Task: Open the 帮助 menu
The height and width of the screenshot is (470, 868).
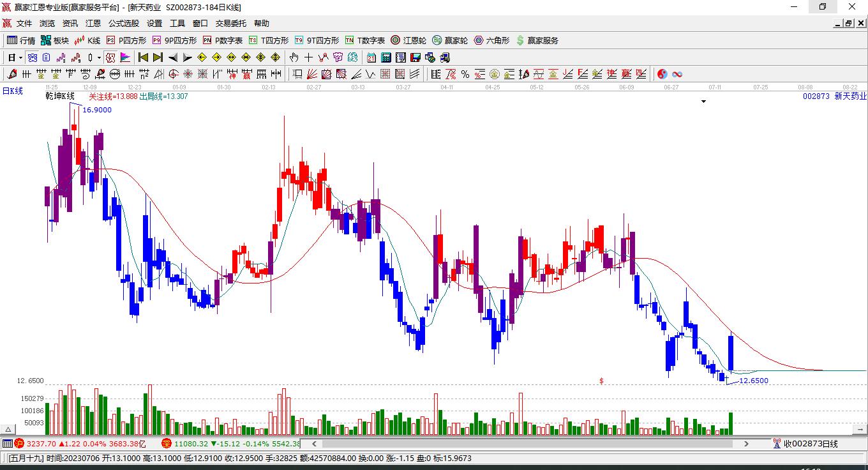Action: pyautogui.click(x=262, y=24)
